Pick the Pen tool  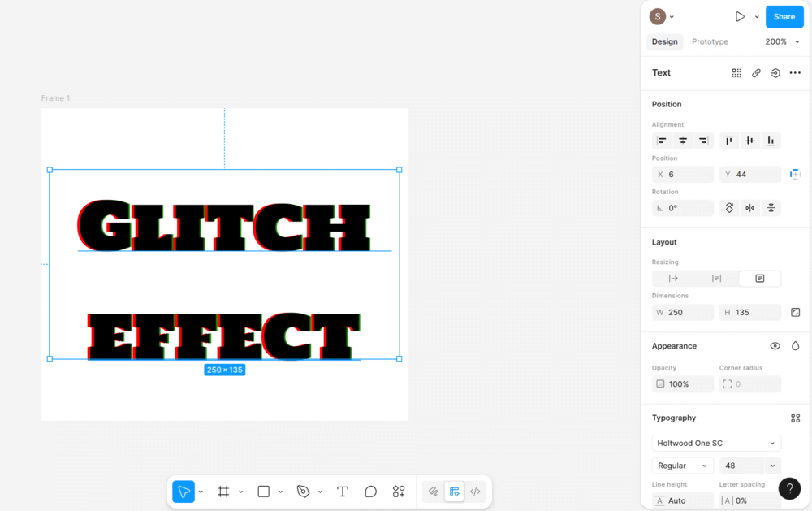click(303, 492)
